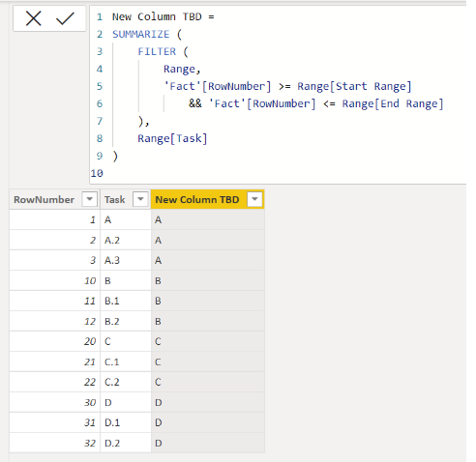Open the New Column TBD filter dropdown

(254, 199)
